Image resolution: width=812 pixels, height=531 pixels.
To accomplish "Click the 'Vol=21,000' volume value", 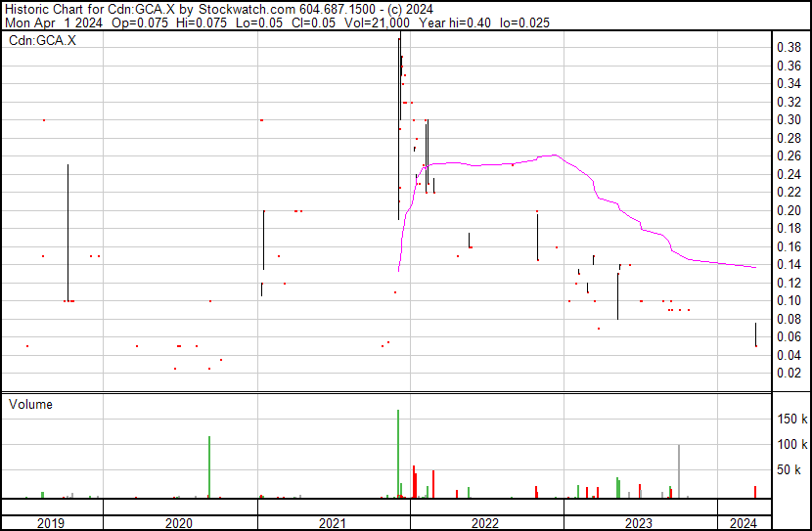I will (376, 22).
